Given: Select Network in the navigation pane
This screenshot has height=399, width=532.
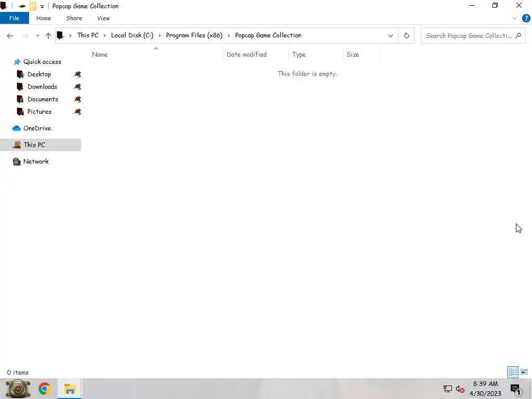Looking at the screenshot, I should click(36, 162).
